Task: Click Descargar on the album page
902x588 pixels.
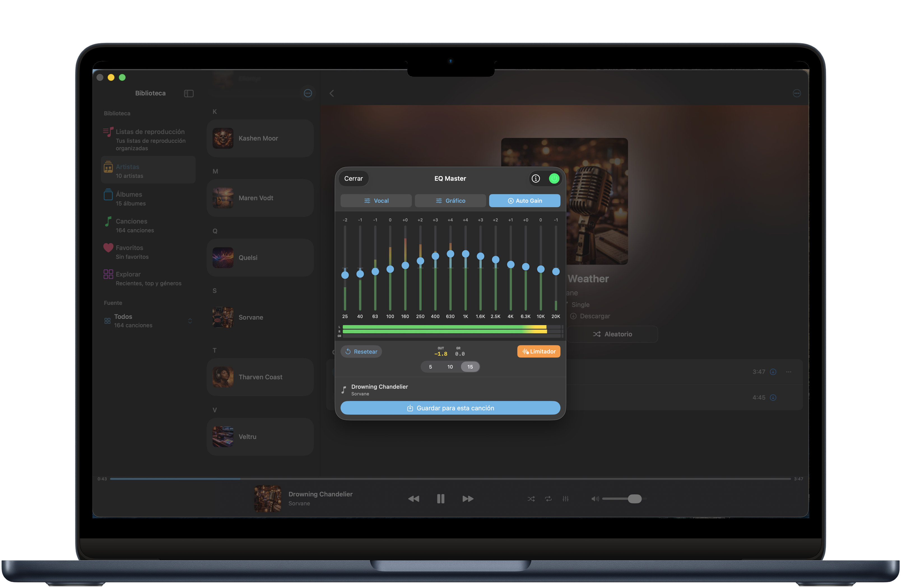Action: point(591,316)
